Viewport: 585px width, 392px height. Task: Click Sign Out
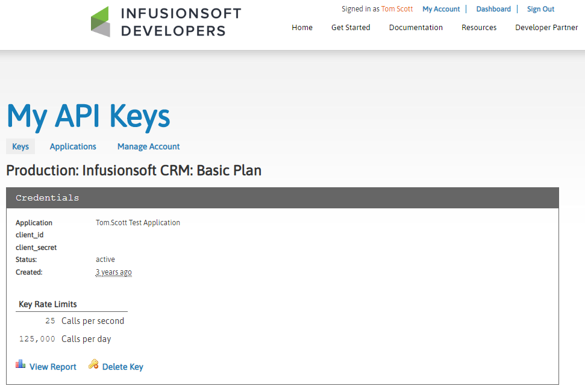(540, 9)
